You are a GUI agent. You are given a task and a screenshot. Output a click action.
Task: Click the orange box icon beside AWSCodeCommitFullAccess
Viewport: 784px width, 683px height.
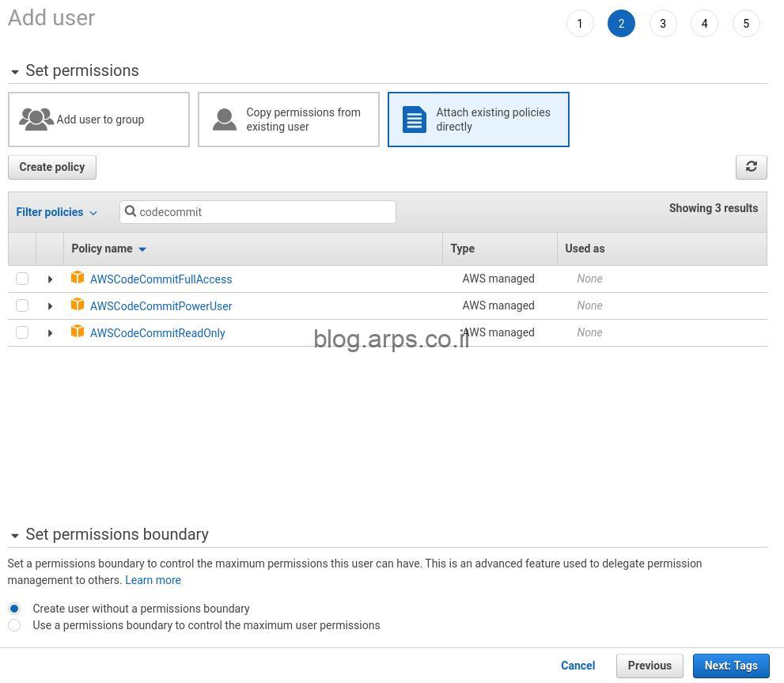point(78,277)
